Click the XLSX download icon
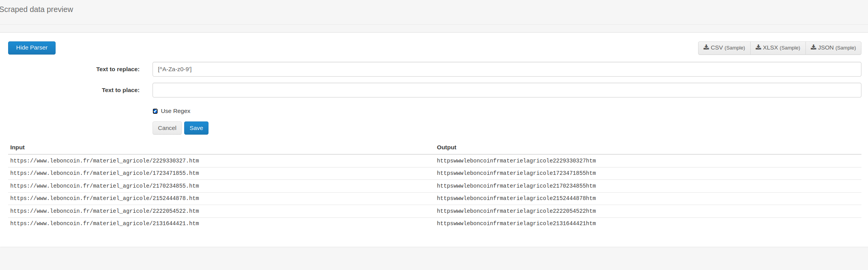Image resolution: width=868 pixels, height=270 pixels. [758, 48]
